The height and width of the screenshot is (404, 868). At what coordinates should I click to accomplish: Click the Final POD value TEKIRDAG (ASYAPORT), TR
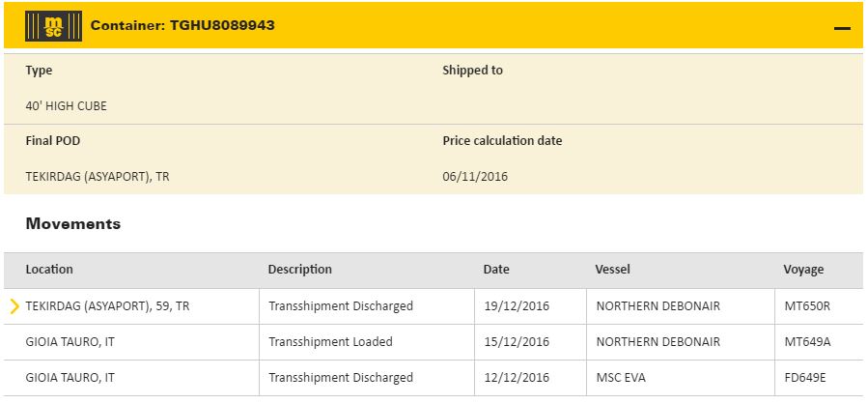pos(98,177)
